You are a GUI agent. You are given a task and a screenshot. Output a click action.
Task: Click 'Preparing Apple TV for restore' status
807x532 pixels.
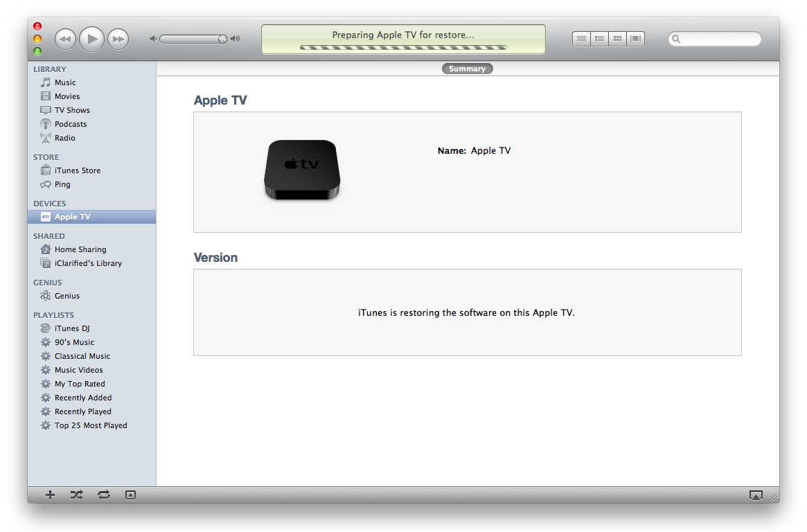pyautogui.click(x=403, y=35)
